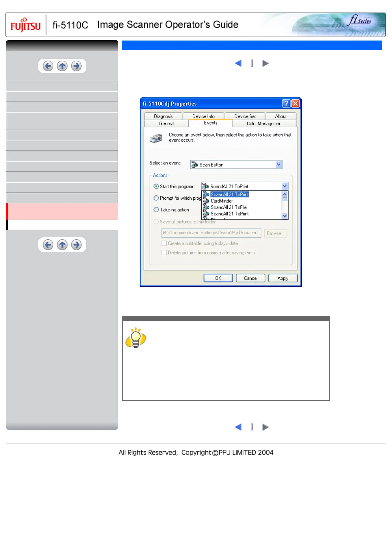Go to previous page via top blue triangle
The height and width of the screenshot is (555, 392).
(238, 63)
